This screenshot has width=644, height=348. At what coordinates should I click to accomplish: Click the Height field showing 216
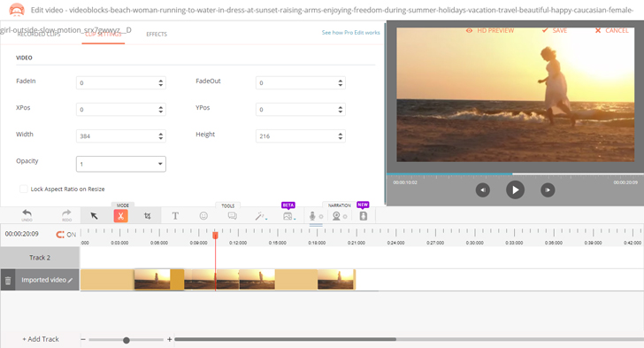[300, 136]
